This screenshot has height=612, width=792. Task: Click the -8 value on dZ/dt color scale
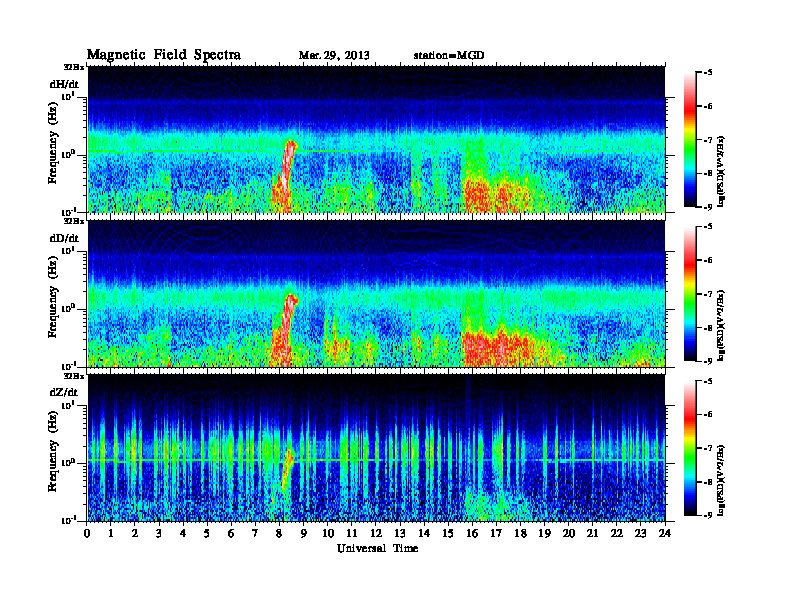pyautogui.click(x=708, y=482)
